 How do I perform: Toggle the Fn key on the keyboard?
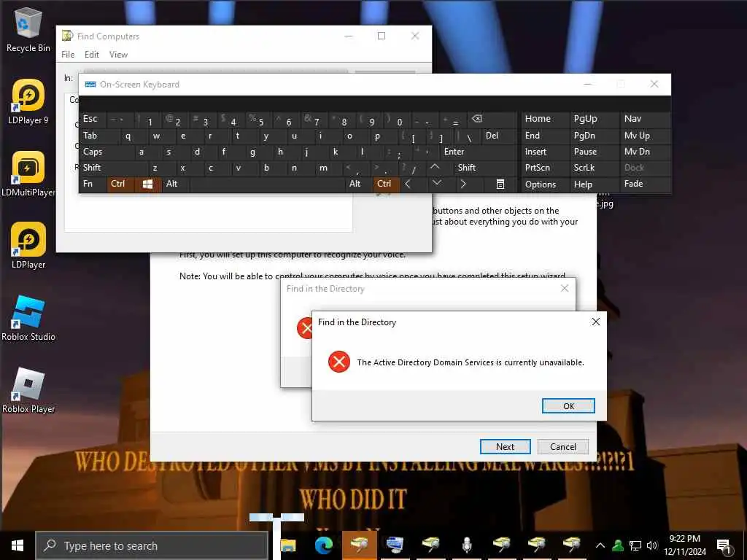93,184
